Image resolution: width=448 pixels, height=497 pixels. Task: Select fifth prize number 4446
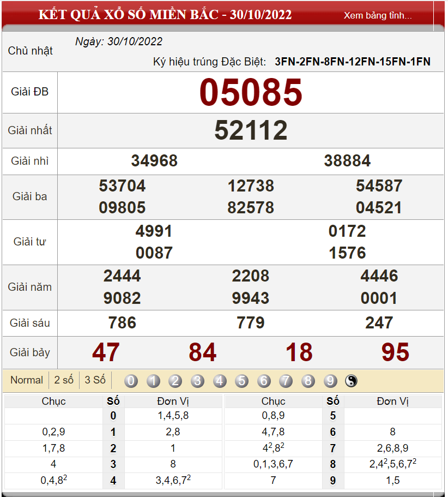379,276
